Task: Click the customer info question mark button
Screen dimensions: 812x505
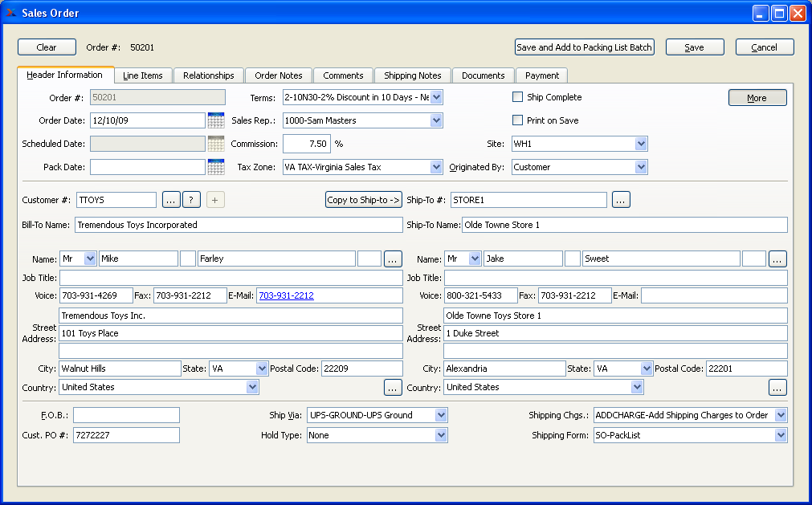Action: (191, 200)
